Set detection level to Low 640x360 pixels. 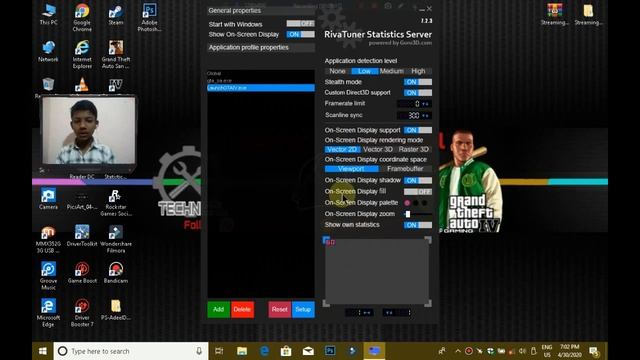(364, 71)
